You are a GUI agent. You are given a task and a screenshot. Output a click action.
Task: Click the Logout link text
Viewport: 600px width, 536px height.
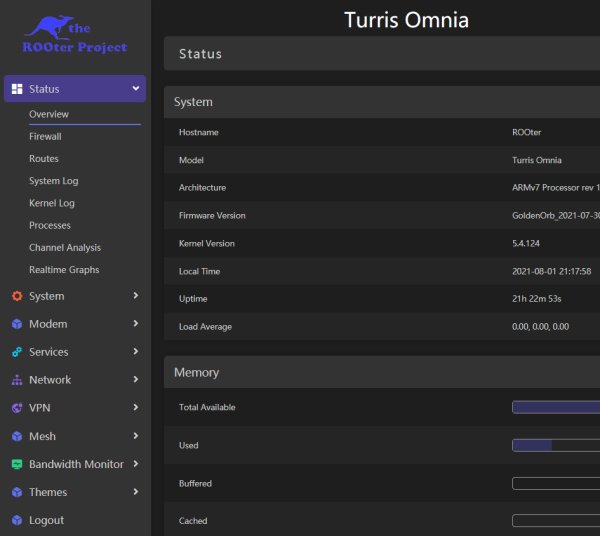[46, 520]
